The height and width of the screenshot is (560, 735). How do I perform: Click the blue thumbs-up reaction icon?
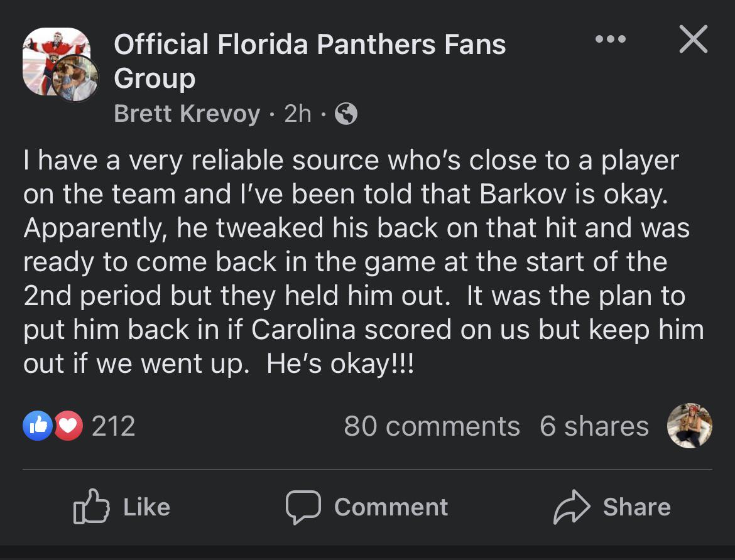38,426
